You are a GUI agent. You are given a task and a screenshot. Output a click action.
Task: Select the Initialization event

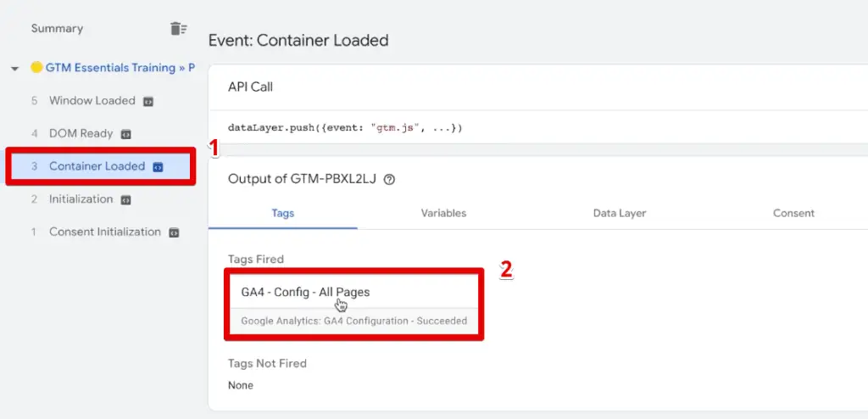click(x=81, y=199)
